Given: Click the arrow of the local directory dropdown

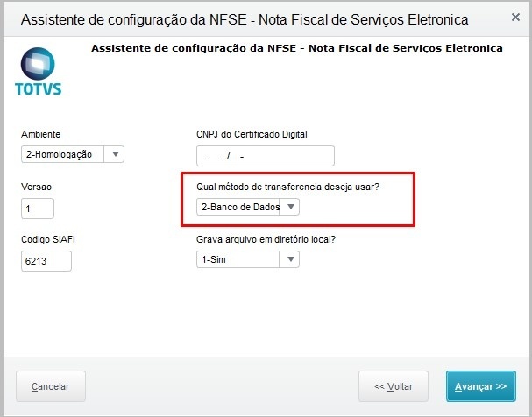Looking at the screenshot, I should [x=290, y=259].
